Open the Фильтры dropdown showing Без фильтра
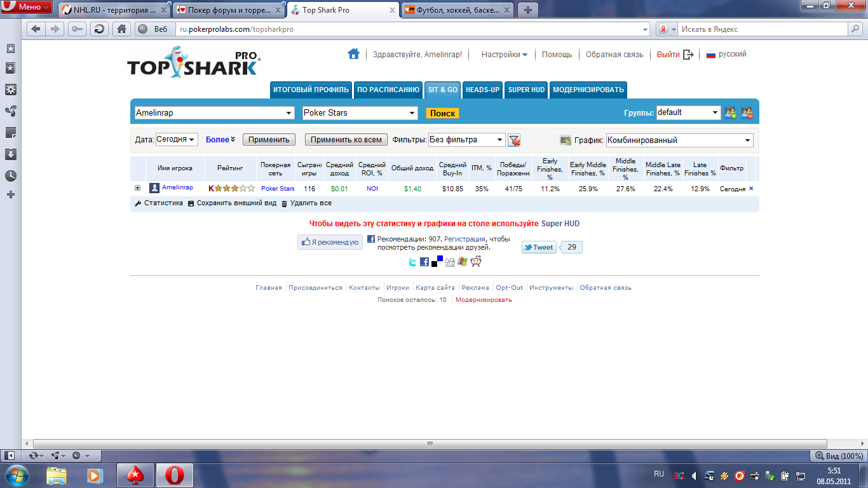Image resolution: width=868 pixels, height=488 pixels. pos(466,140)
